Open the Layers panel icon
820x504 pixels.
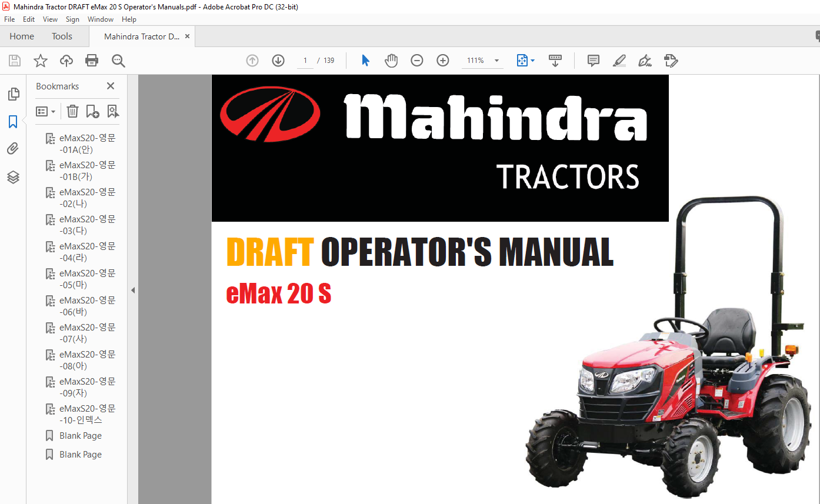tap(13, 177)
